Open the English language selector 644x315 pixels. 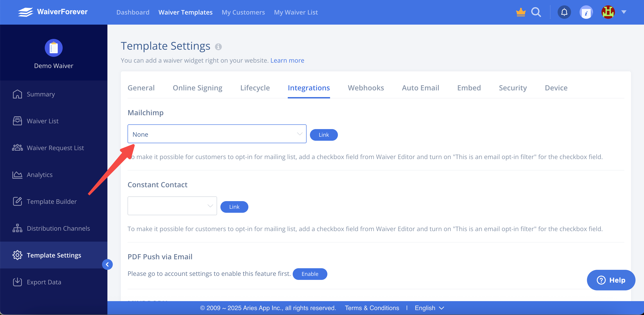[x=429, y=308]
